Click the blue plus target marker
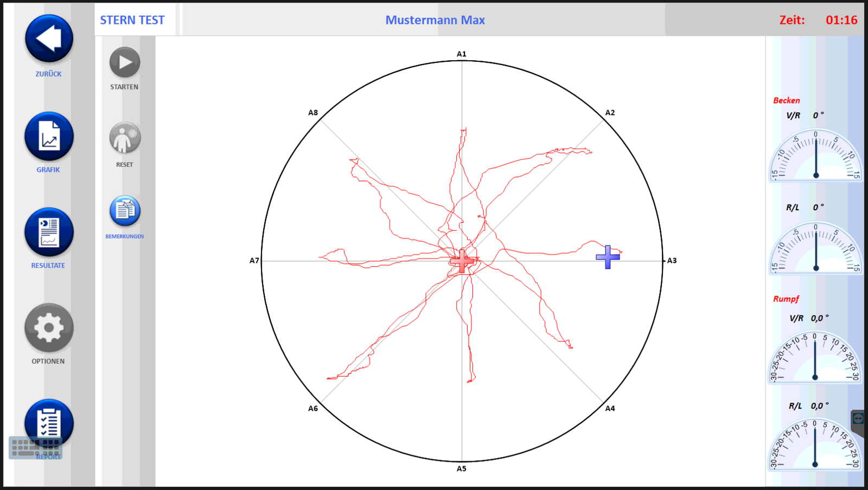 608,257
